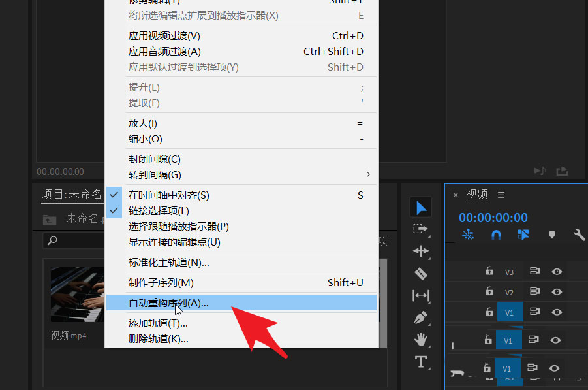The width and height of the screenshot is (588, 390).
Task: Open timeline wrench display settings
Action: tap(579, 235)
